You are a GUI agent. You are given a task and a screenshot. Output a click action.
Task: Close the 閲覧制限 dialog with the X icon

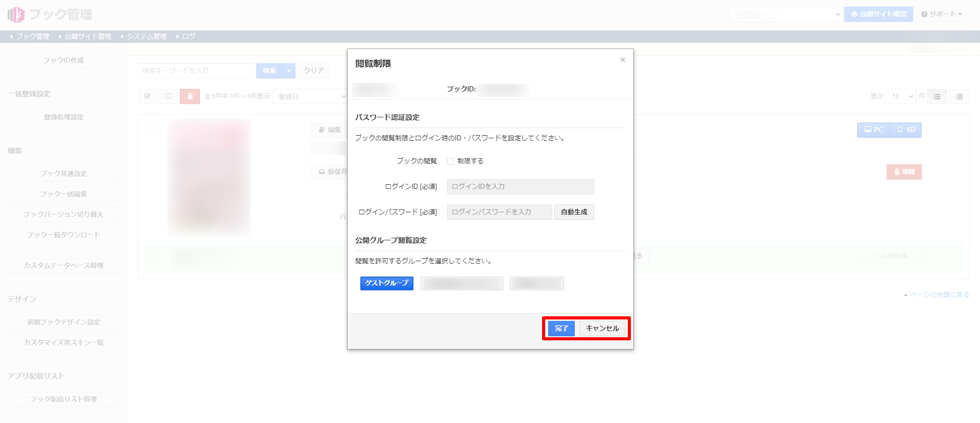click(x=623, y=60)
